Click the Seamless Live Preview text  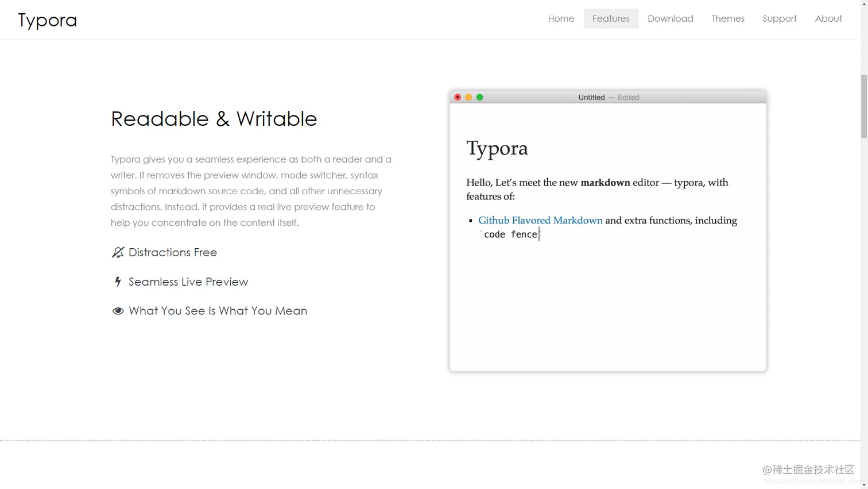[x=188, y=282]
